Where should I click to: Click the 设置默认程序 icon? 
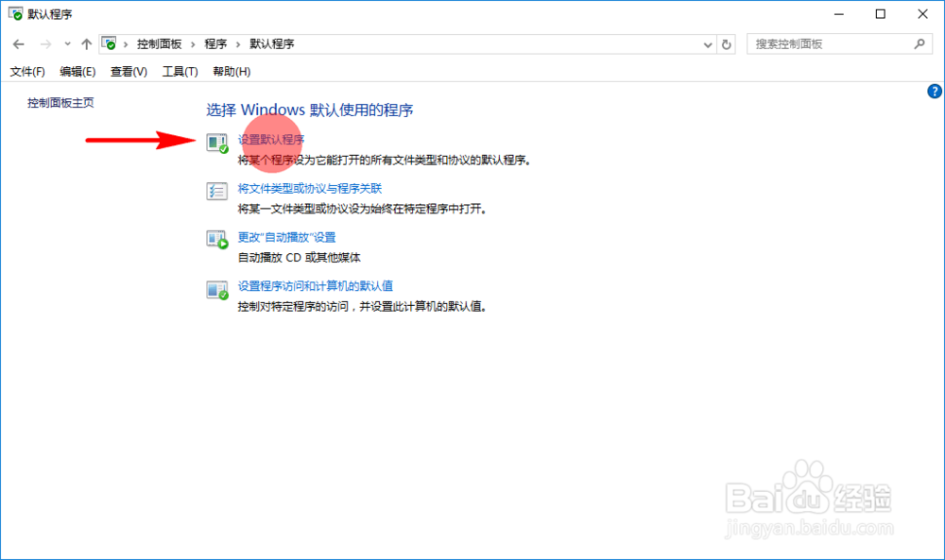(217, 144)
